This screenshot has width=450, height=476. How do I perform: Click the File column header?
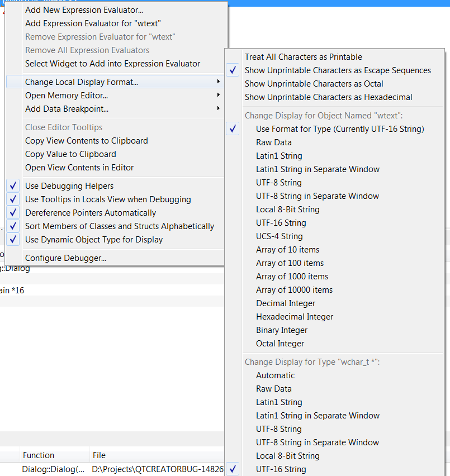98,455
